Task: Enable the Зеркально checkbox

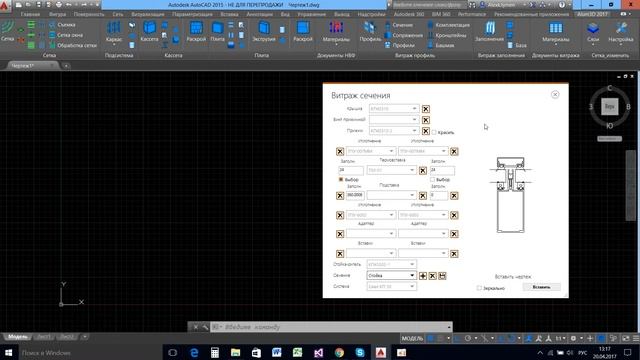Action: [479, 288]
